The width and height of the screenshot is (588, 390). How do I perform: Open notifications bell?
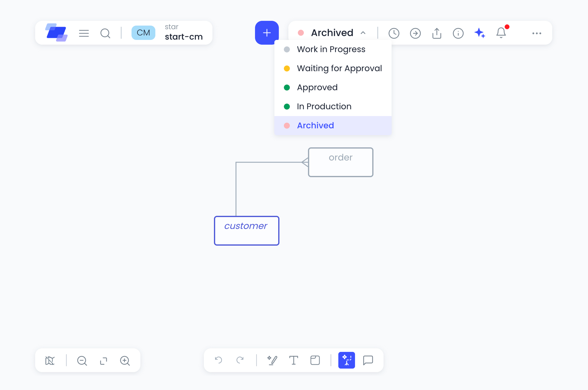coord(501,33)
